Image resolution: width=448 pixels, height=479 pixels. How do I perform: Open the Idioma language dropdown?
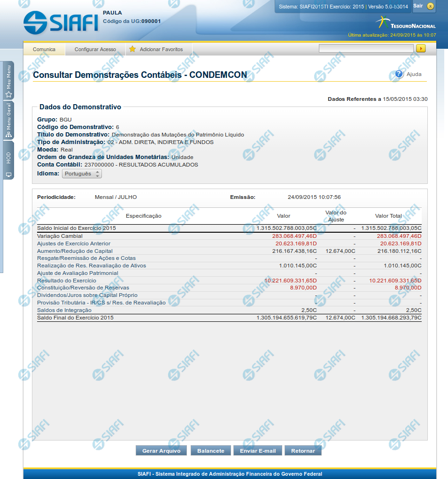pos(82,174)
